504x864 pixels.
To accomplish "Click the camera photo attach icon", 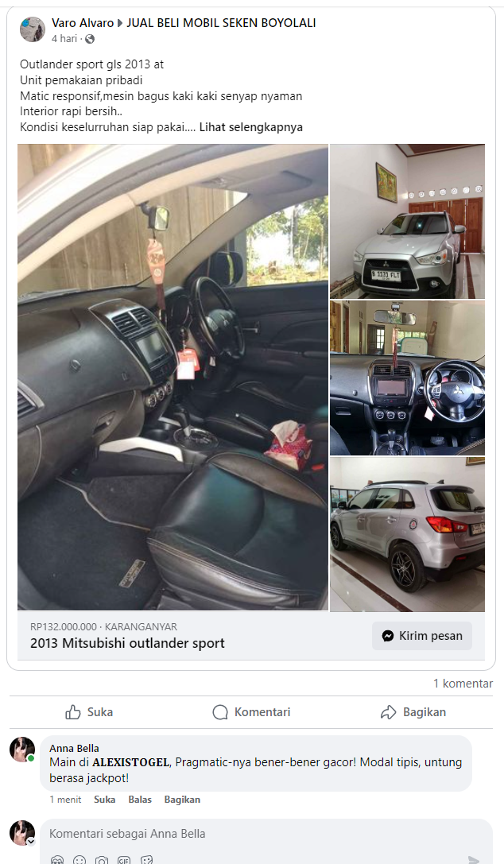I will coord(102,860).
